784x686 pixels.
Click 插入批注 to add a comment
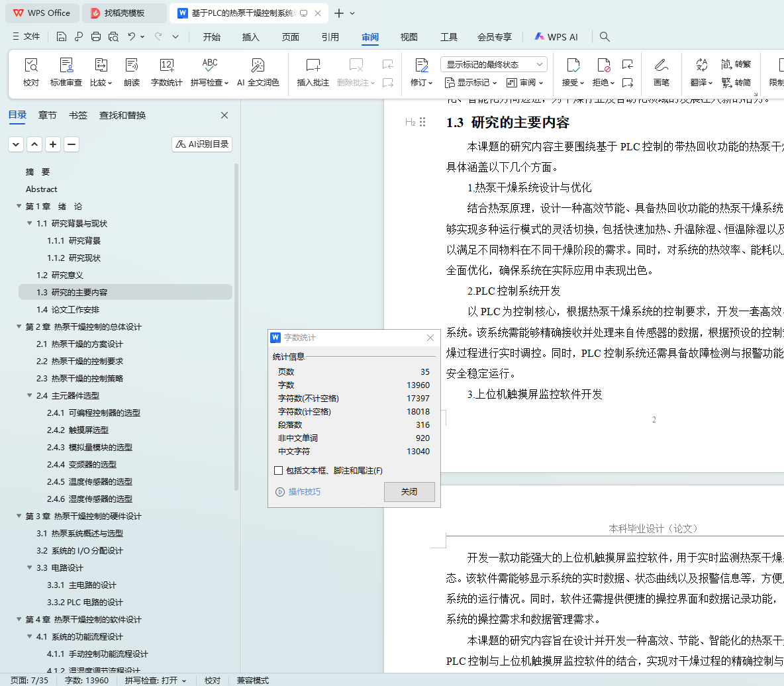click(313, 72)
